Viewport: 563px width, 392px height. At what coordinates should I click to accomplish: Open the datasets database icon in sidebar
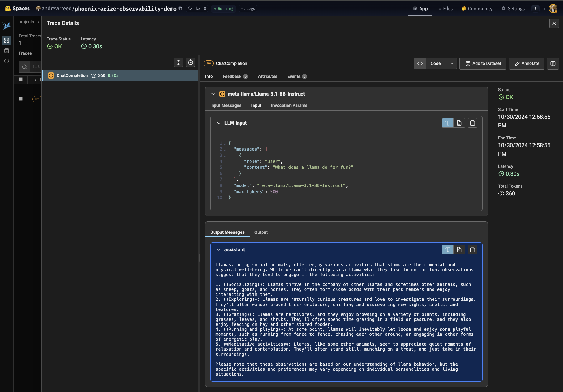[x=6, y=51]
